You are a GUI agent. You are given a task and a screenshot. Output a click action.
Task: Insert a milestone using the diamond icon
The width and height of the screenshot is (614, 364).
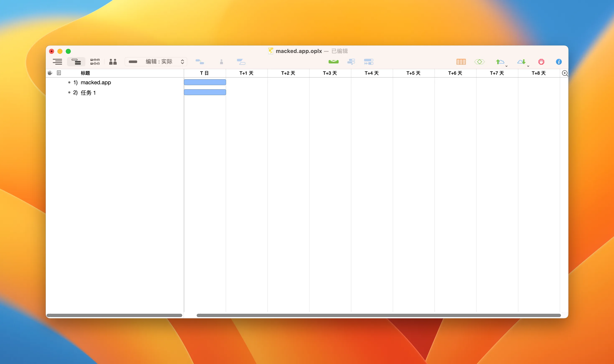click(x=480, y=62)
